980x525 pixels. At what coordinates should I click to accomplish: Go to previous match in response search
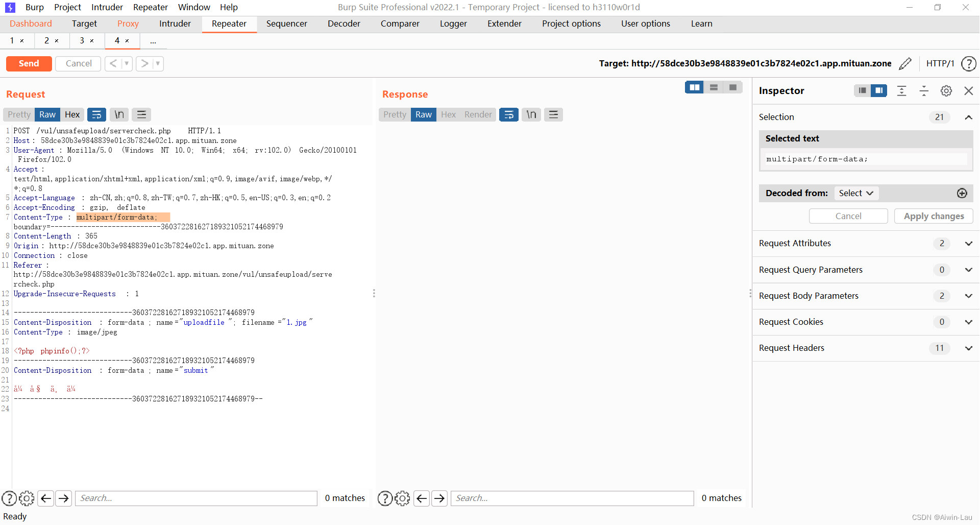coord(422,498)
